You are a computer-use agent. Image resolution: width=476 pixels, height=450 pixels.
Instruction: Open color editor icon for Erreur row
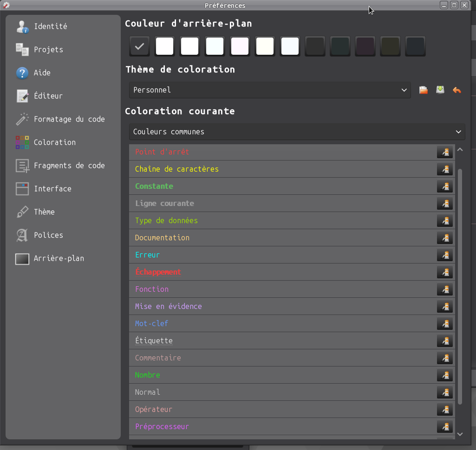tap(445, 255)
